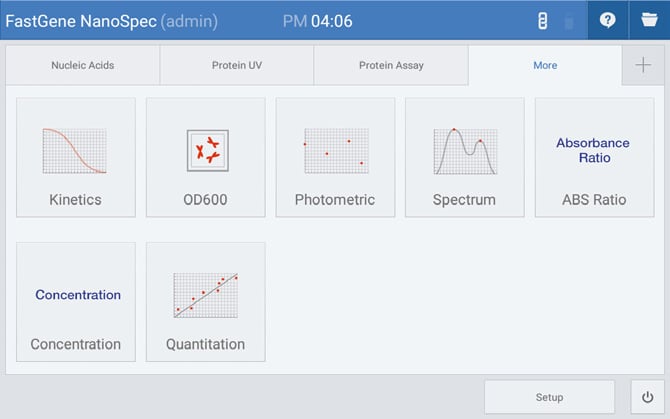Select the More tab

(x=545, y=65)
